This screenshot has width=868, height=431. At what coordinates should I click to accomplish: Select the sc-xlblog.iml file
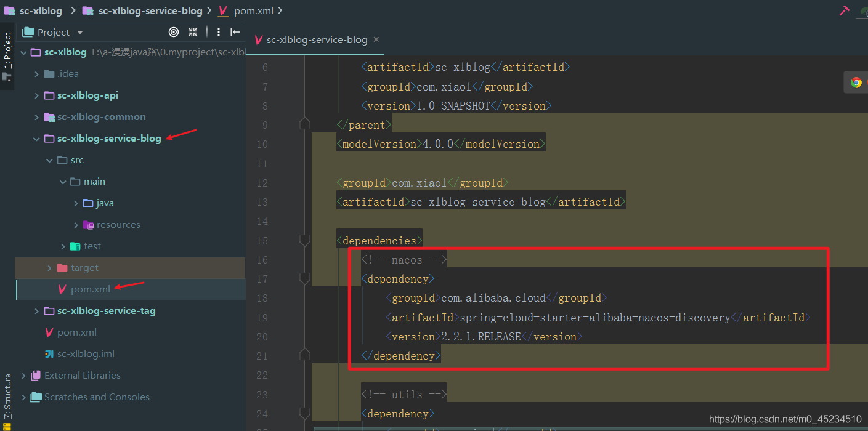tap(86, 354)
